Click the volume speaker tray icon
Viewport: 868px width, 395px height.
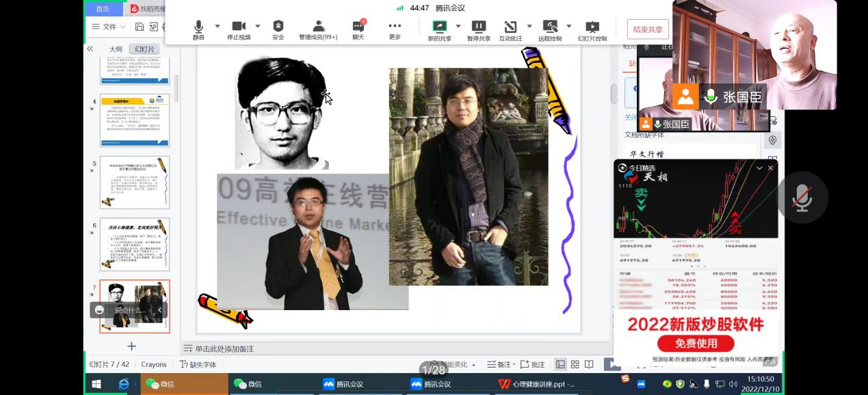tap(733, 384)
